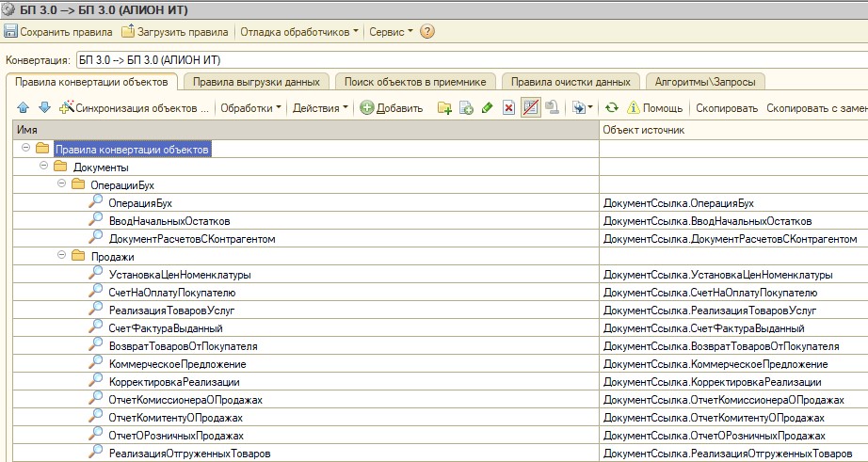Open the Обработки dropdown
The height and width of the screenshot is (462, 868).
coord(250,108)
